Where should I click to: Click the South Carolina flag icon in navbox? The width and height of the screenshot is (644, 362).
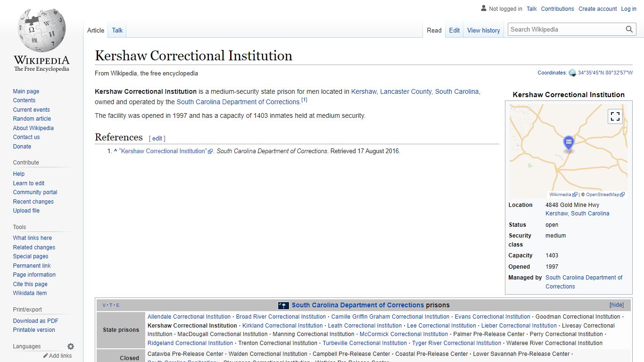click(283, 305)
